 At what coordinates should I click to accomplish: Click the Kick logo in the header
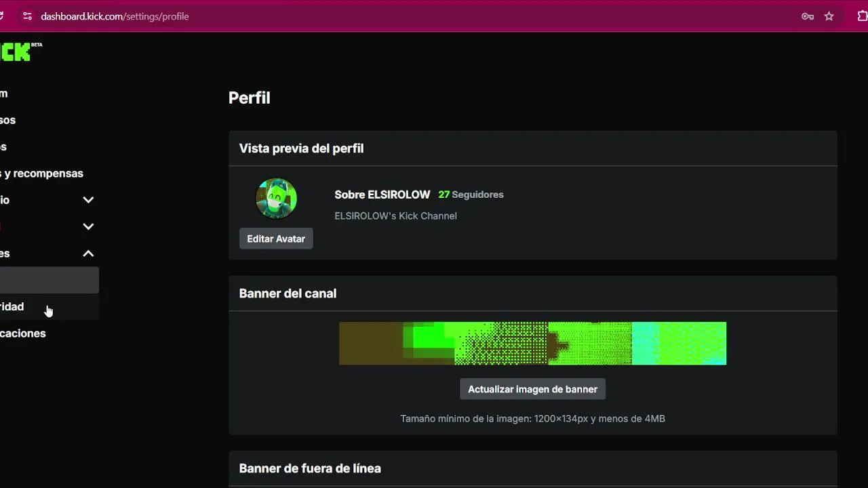pos(20,52)
